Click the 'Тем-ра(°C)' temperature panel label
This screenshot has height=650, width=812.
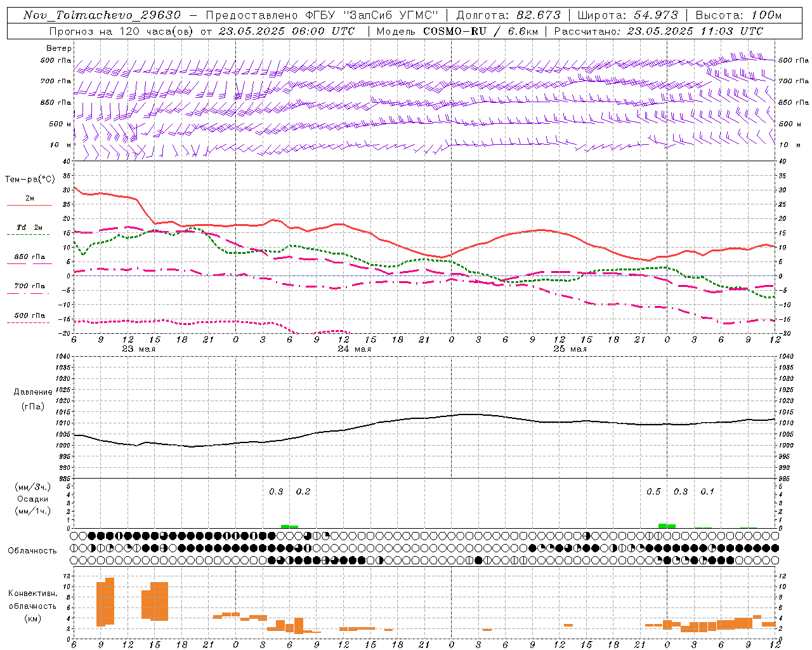(30, 180)
